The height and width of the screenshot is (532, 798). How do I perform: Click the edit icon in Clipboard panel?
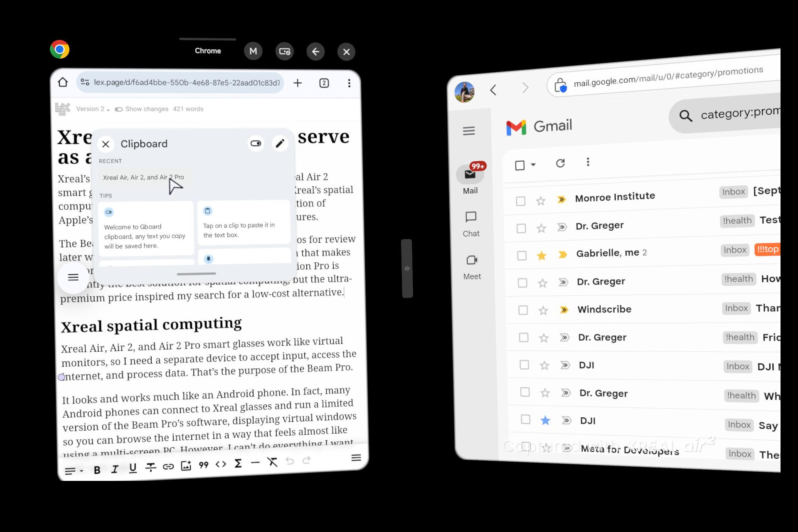point(279,143)
